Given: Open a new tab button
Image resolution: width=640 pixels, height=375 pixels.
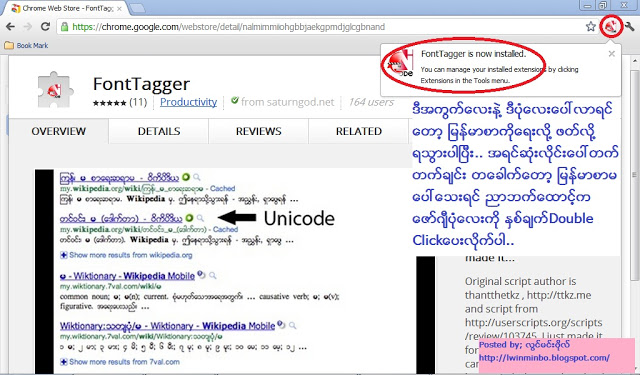Looking at the screenshot, I should 137,8.
